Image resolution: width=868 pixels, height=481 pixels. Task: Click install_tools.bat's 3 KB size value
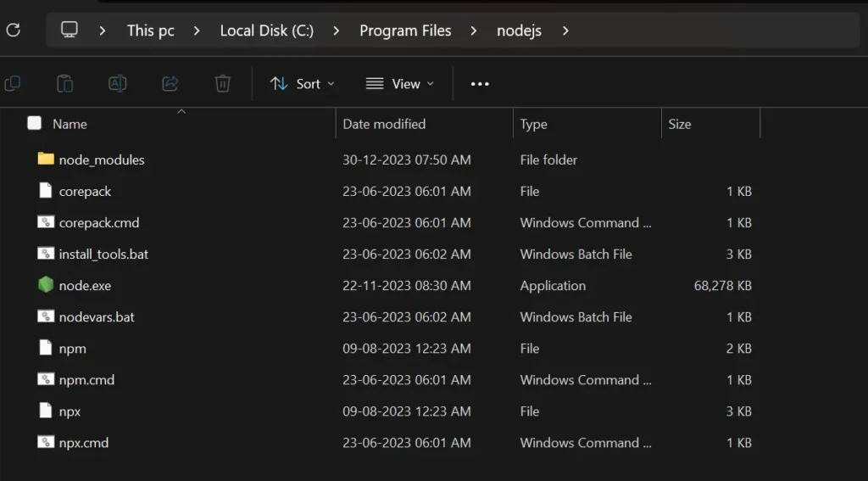coord(739,254)
